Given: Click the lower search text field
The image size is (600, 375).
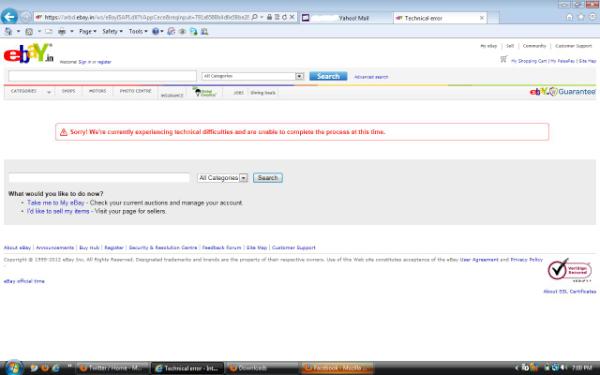Looking at the screenshot, I should (x=99, y=178).
